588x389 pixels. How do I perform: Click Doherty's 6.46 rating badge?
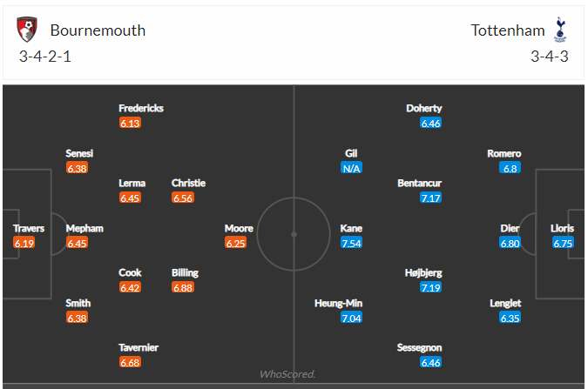[x=430, y=124]
